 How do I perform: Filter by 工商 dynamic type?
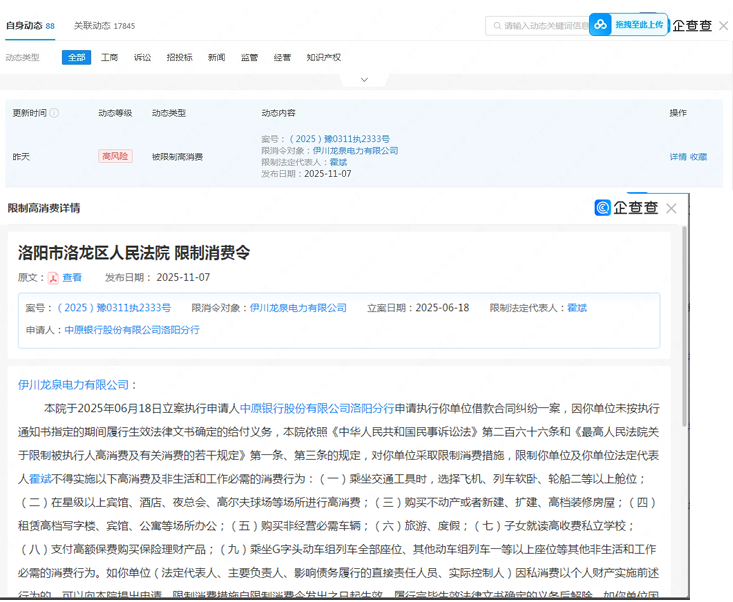pyautogui.click(x=110, y=58)
